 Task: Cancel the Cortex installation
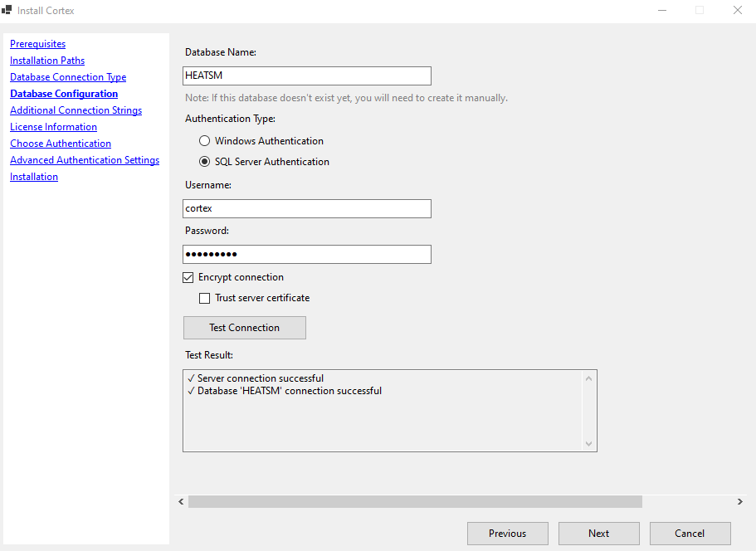[690, 534]
